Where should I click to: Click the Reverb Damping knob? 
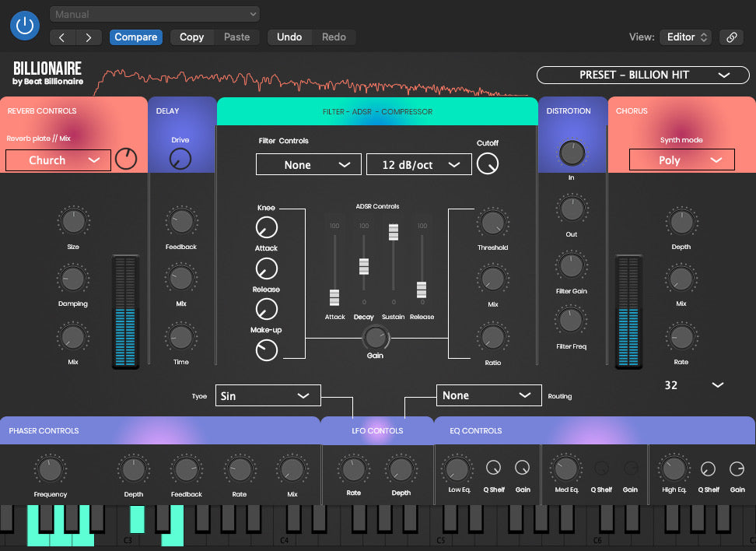[73, 279]
